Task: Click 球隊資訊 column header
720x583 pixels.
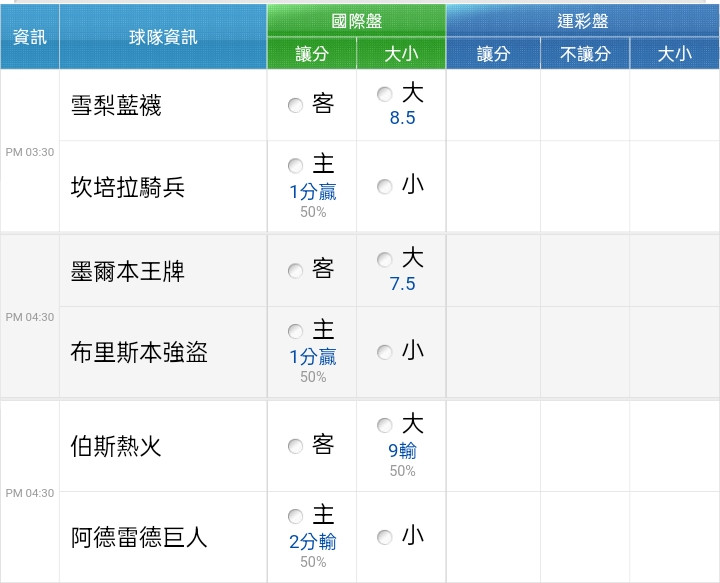Action: [x=163, y=37]
